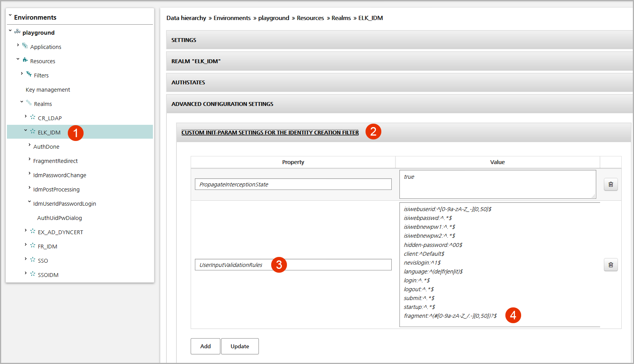Screen dimensions: 634x364
Task: Click the UserInputValidationRules property field
Action: [293, 265]
